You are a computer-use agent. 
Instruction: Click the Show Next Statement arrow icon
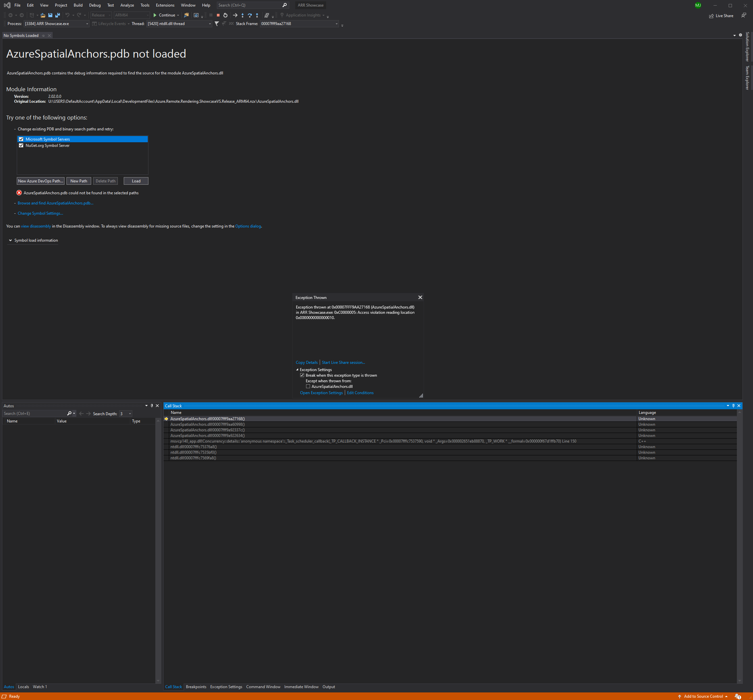[x=235, y=15]
